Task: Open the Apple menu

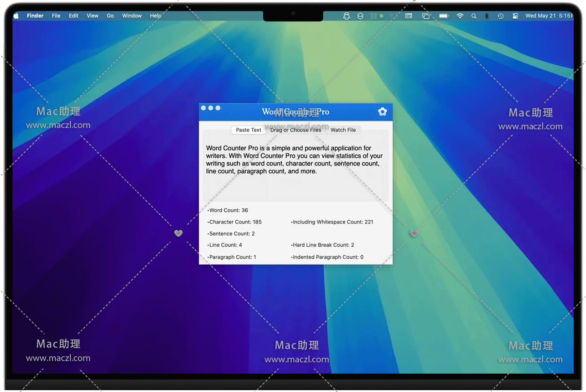Action: point(16,16)
